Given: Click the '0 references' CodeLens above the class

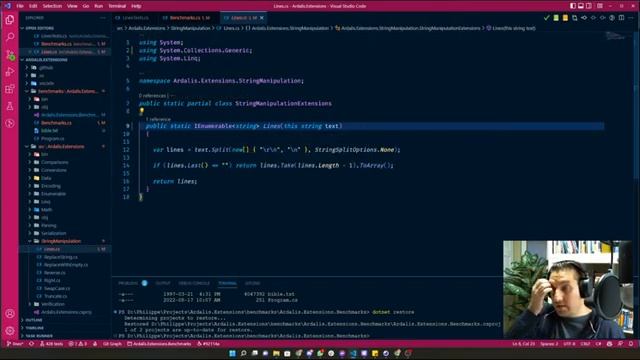Looking at the screenshot, I should pyautogui.click(x=152, y=96).
